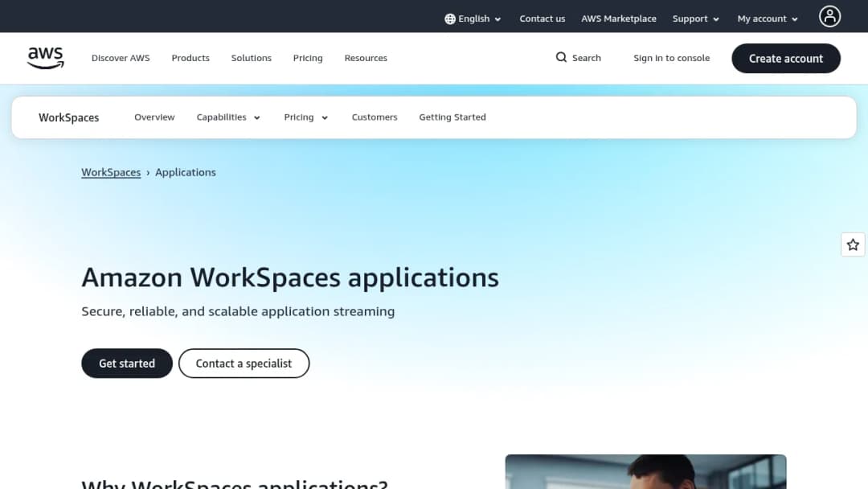Open the Resources menu

coord(366,58)
